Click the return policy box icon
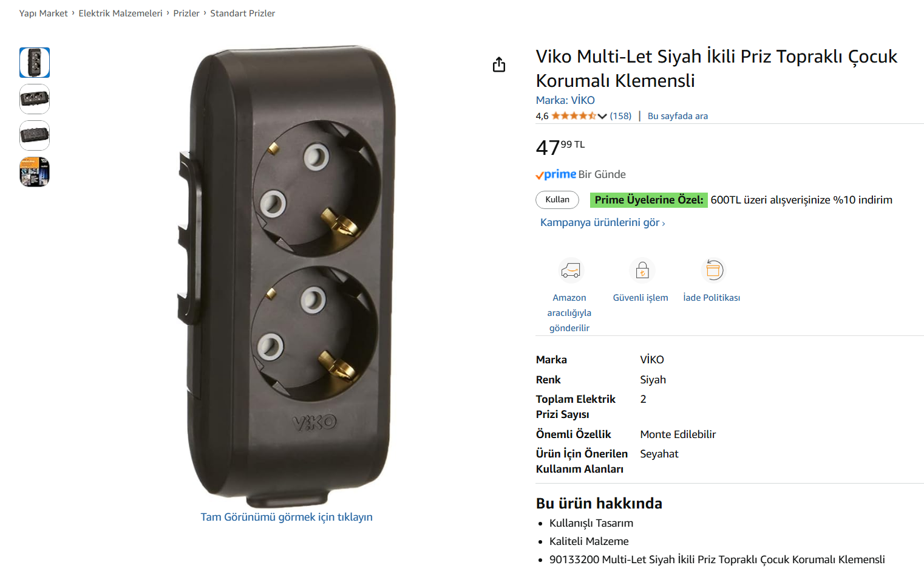924x579 pixels. pos(713,270)
